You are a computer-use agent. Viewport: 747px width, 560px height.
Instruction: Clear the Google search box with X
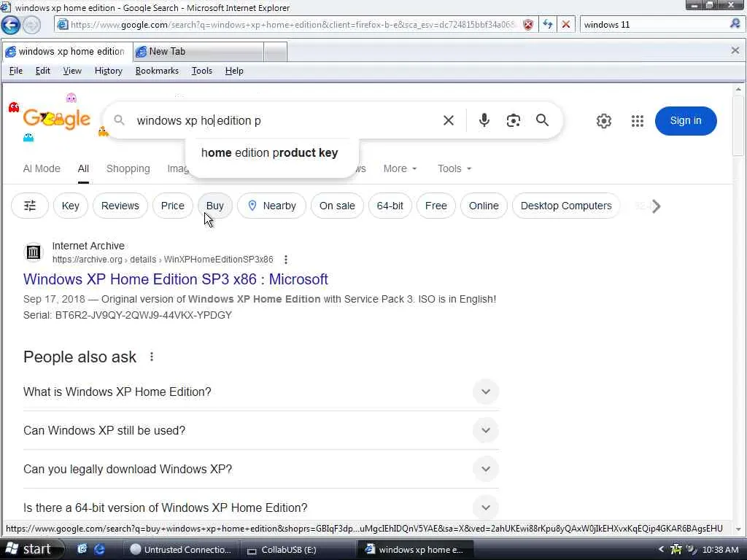click(x=449, y=120)
